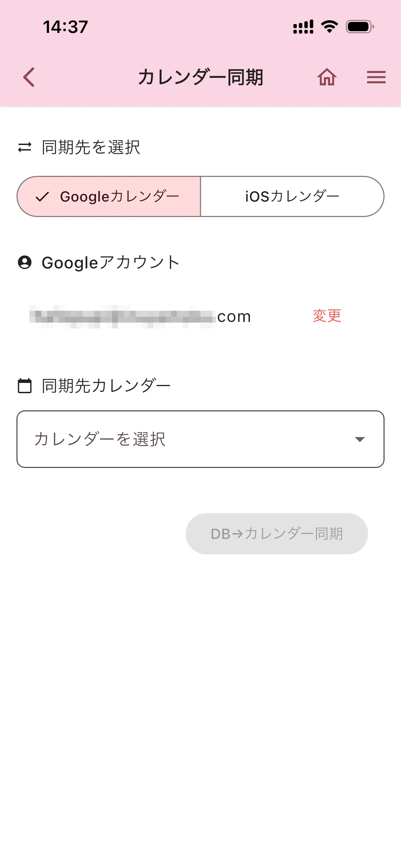Tap the back arrow icon
This screenshot has height=868, width=401.
click(29, 77)
